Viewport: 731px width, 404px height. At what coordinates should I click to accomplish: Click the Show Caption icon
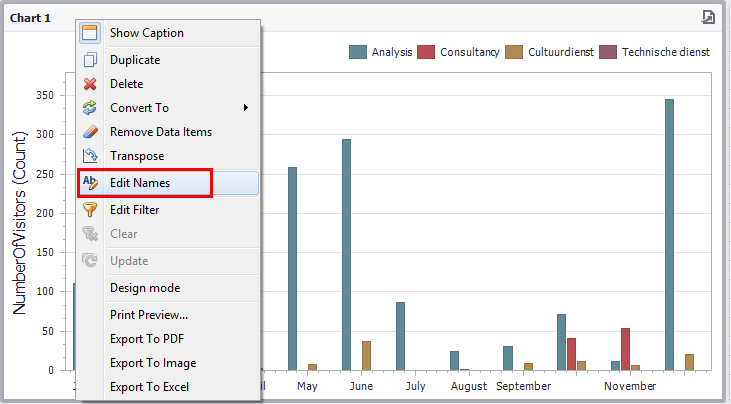coord(90,33)
